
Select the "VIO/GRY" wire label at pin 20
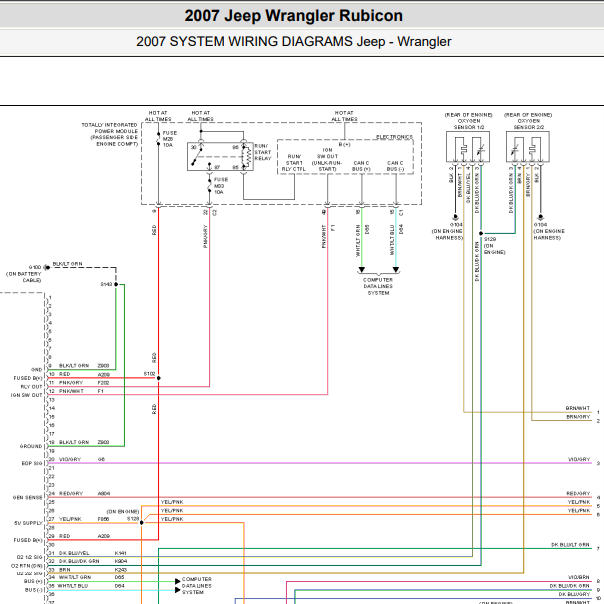[x=70, y=459]
